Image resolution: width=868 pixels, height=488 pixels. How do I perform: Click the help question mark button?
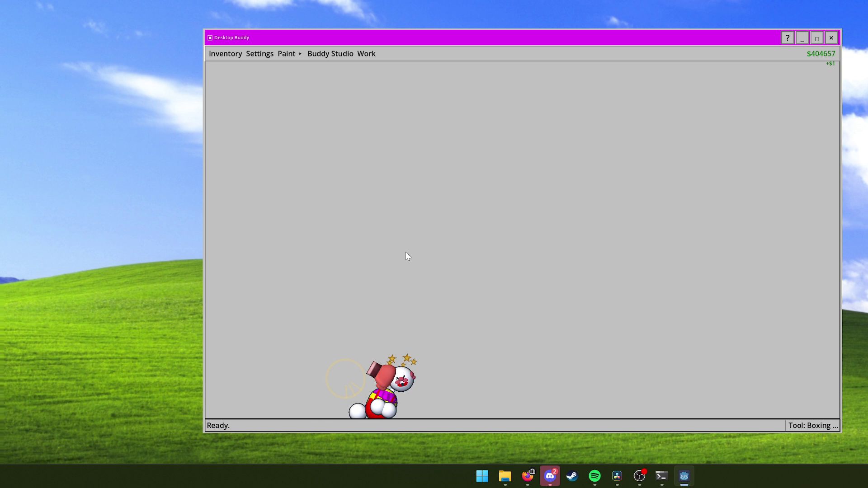pyautogui.click(x=788, y=38)
